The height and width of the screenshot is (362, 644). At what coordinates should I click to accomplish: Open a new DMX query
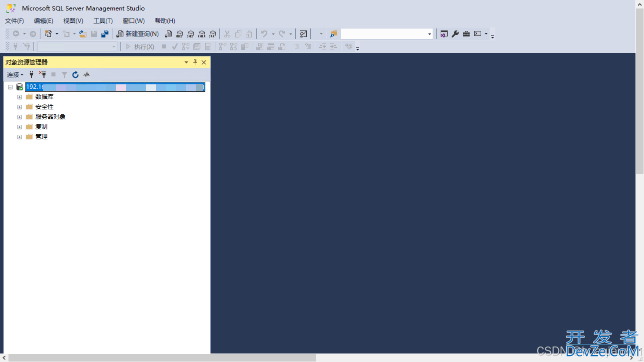(190, 34)
